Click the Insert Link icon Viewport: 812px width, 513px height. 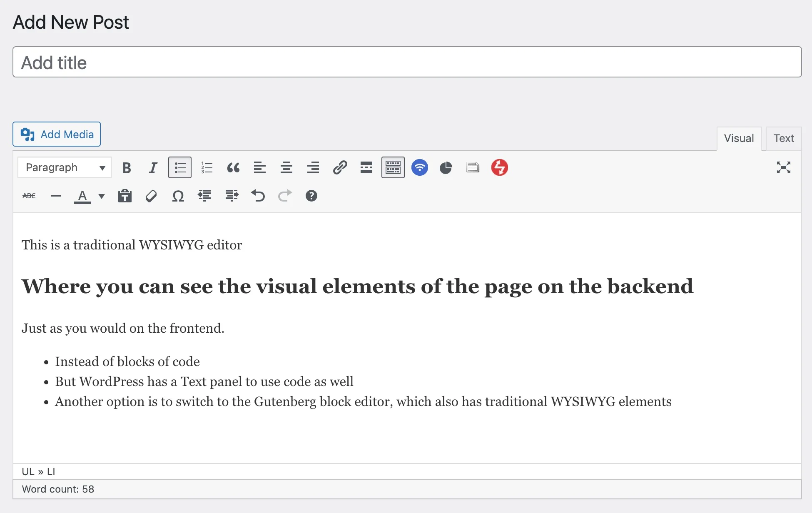[x=339, y=168]
